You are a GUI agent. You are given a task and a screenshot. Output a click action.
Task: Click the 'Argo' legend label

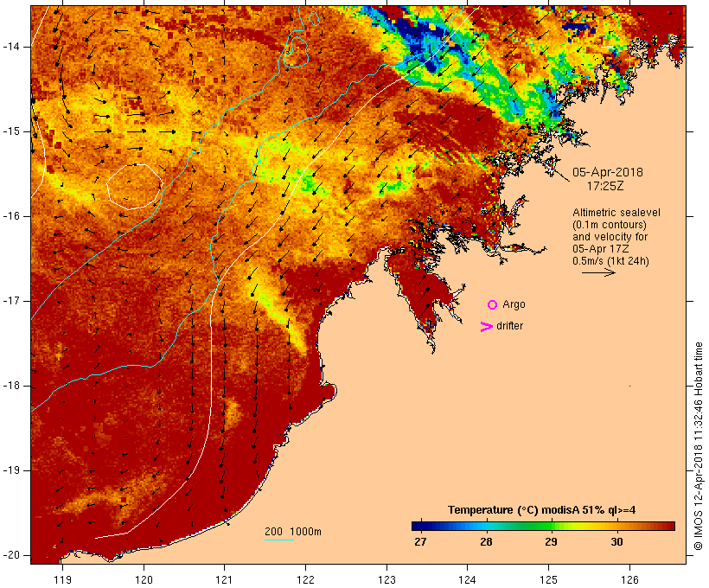(514, 304)
